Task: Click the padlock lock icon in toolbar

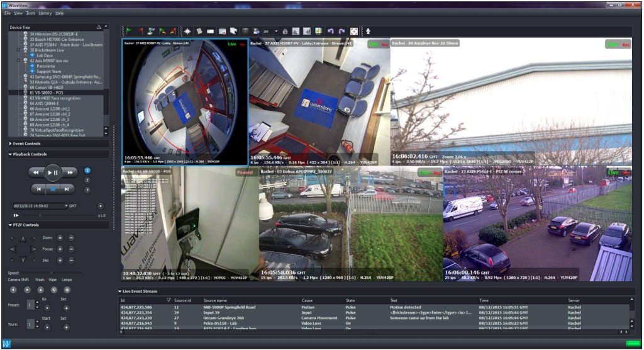Action: [285, 31]
